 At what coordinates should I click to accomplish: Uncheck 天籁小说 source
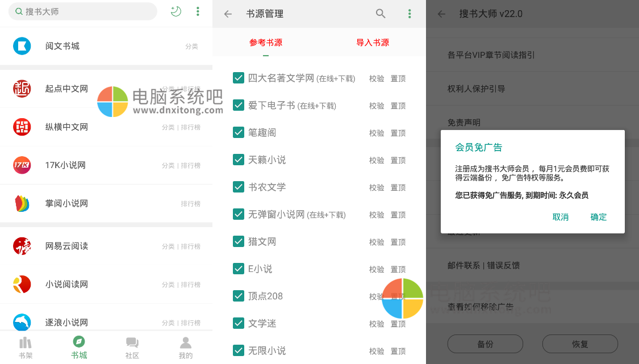(x=239, y=160)
